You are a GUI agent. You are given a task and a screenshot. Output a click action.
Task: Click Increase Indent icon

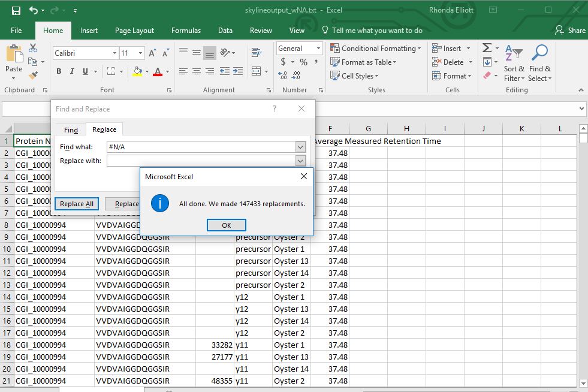(x=238, y=71)
